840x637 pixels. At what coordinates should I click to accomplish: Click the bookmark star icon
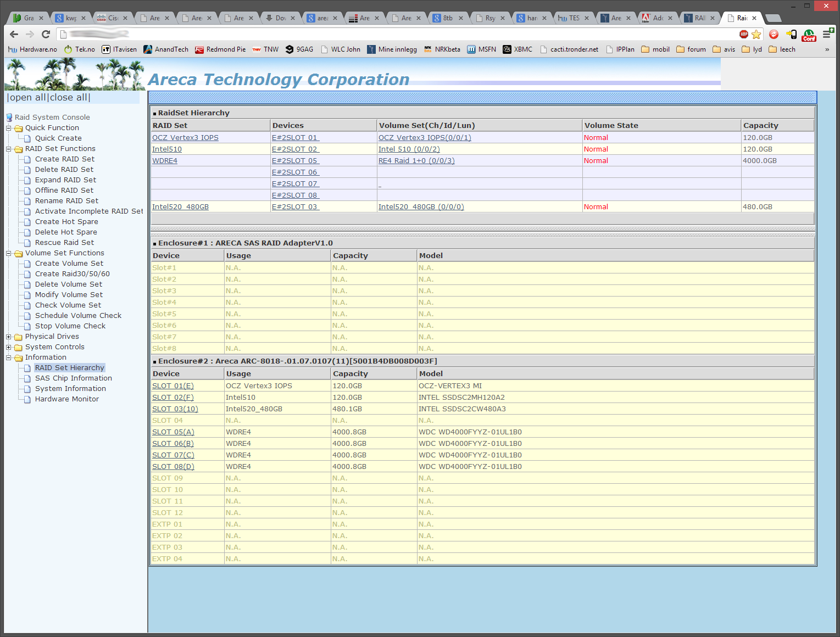click(756, 34)
